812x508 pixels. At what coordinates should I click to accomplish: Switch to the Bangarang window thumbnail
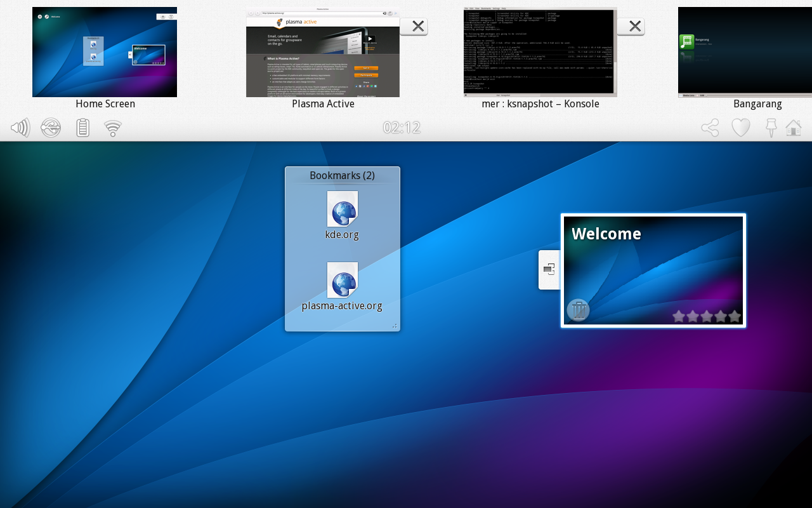point(745,52)
